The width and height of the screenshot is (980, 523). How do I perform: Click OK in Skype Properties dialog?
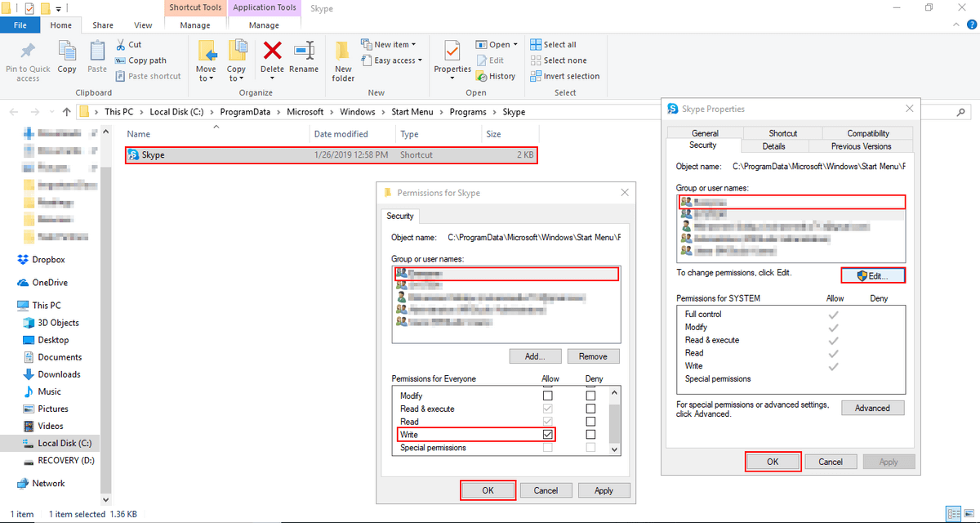tap(773, 462)
